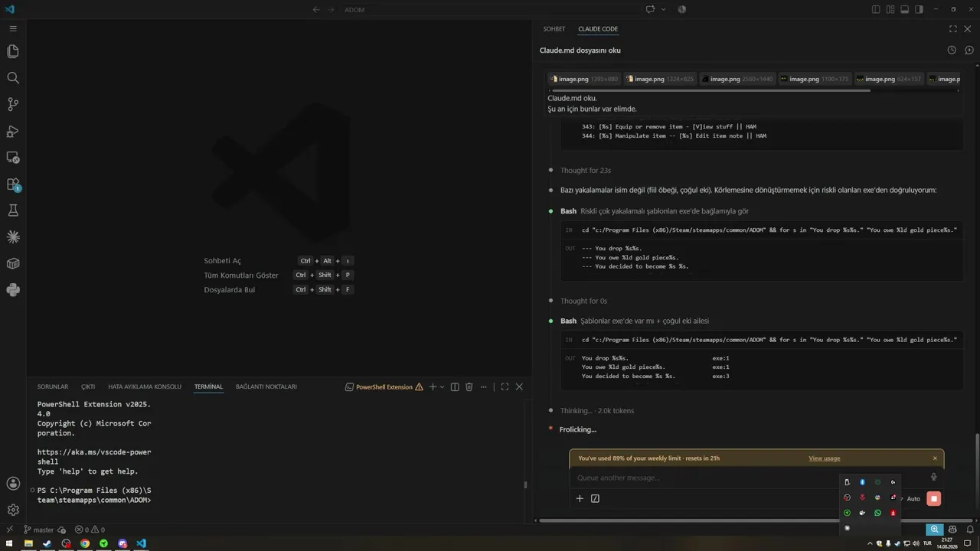980x551 pixels.
Task: Open the hamburger application menu
Action: click(x=13, y=28)
